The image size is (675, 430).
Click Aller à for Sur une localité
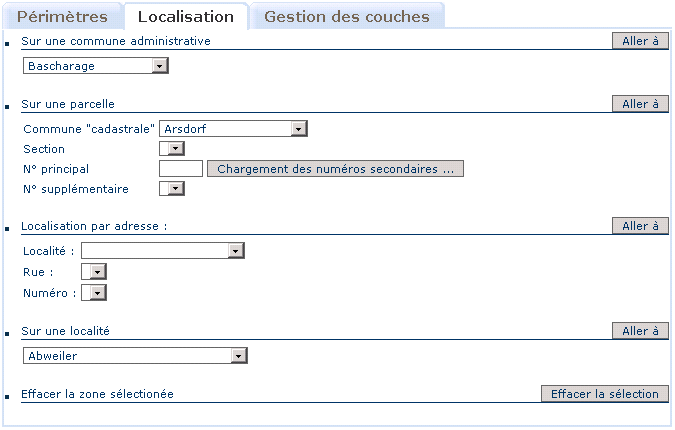pos(640,331)
